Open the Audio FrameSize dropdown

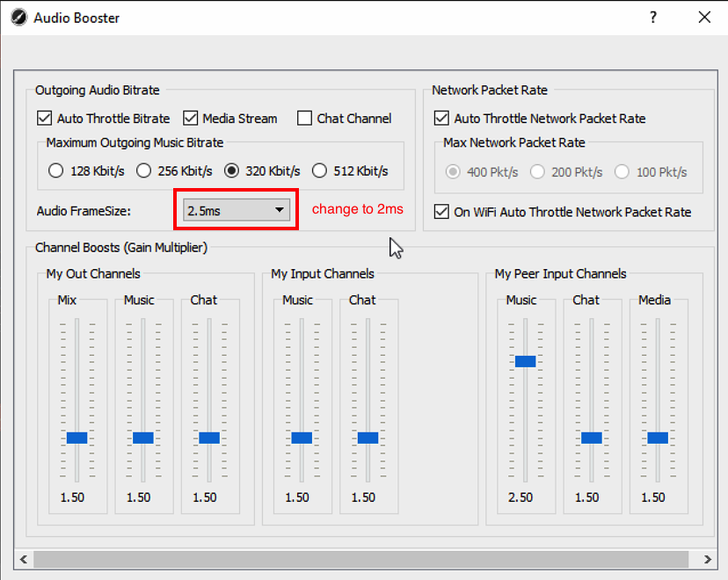pos(280,210)
